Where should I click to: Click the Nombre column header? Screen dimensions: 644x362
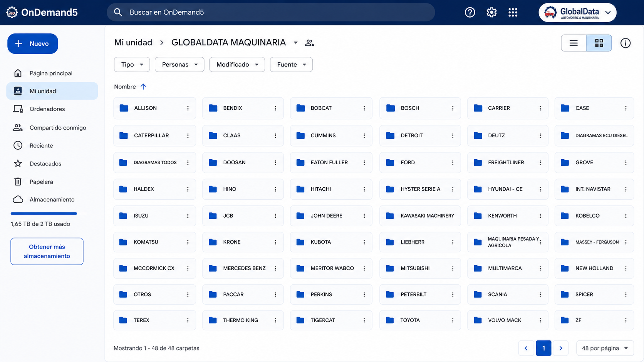pyautogui.click(x=125, y=87)
